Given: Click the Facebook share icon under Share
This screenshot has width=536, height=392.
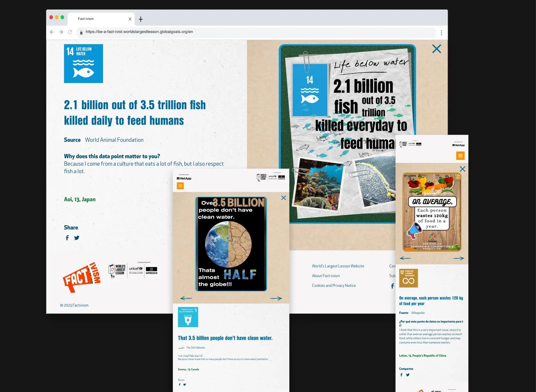Looking at the screenshot, I should click(x=67, y=238).
